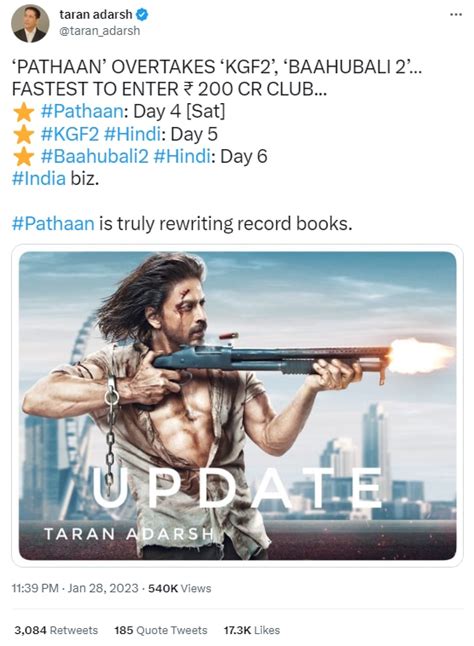Open the #Pathaan hashtag on the Day 4 line
Image resolution: width=474 pixels, height=646 pixels.
point(82,112)
